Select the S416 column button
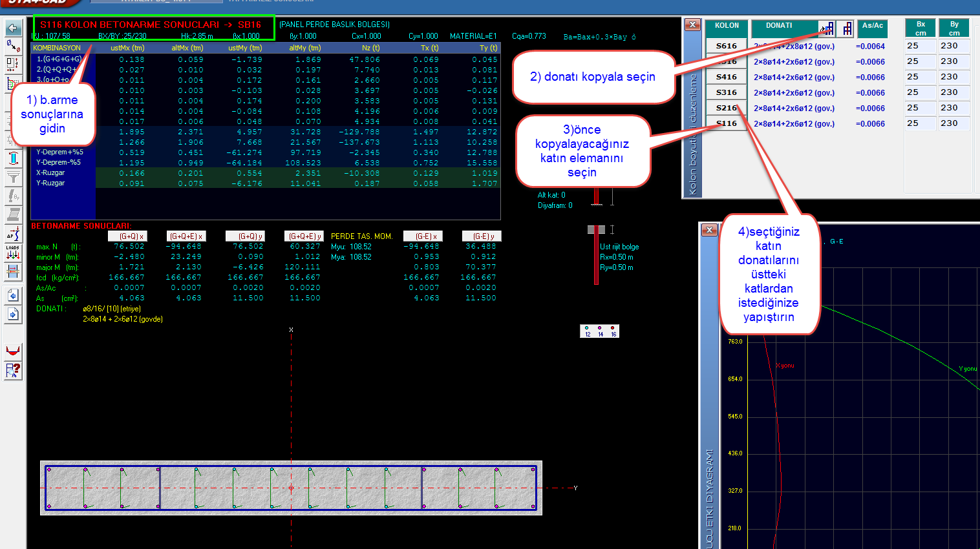 [726, 77]
